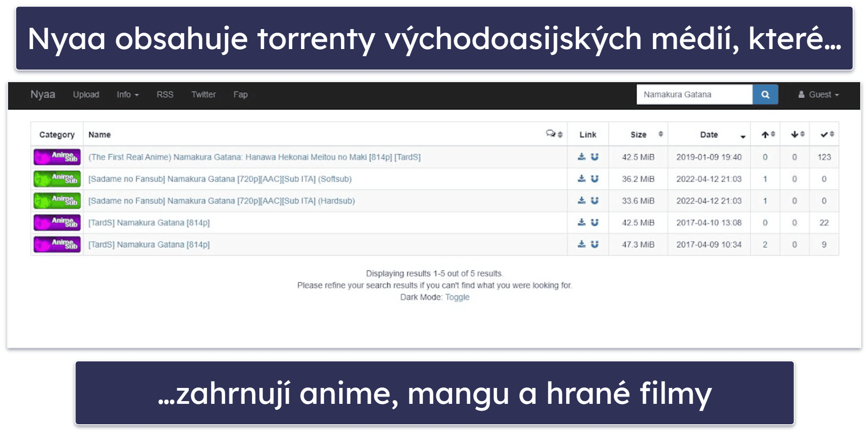868x432 pixels.
Task: Click green category icon of Softsub row
Action: [57, 179]
